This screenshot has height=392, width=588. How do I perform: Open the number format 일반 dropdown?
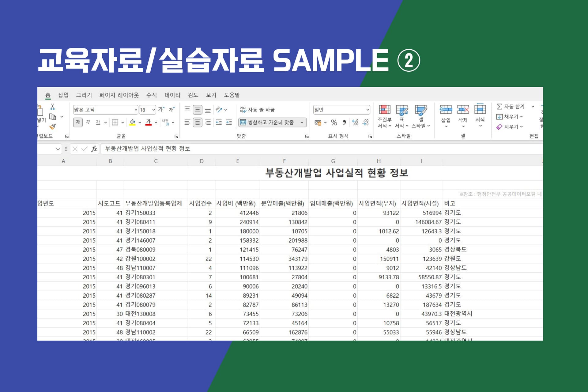click(x=367, y=110)
